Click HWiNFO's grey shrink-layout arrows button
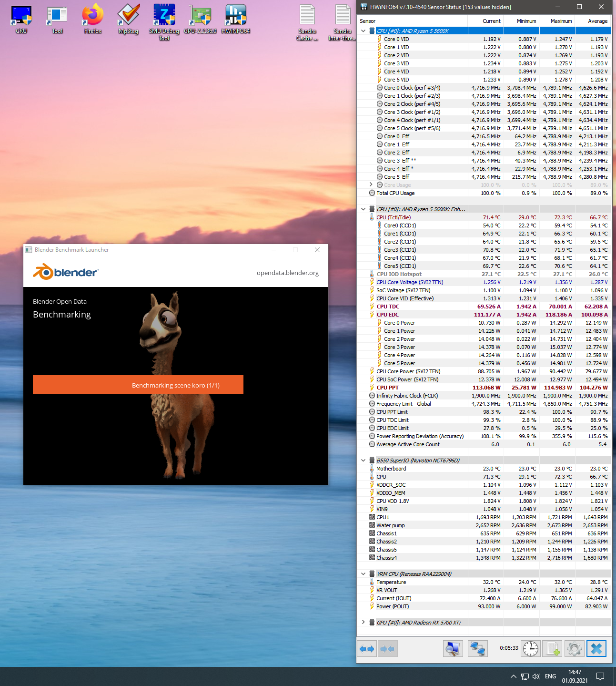Screen dimensions: 616x686 387,649
